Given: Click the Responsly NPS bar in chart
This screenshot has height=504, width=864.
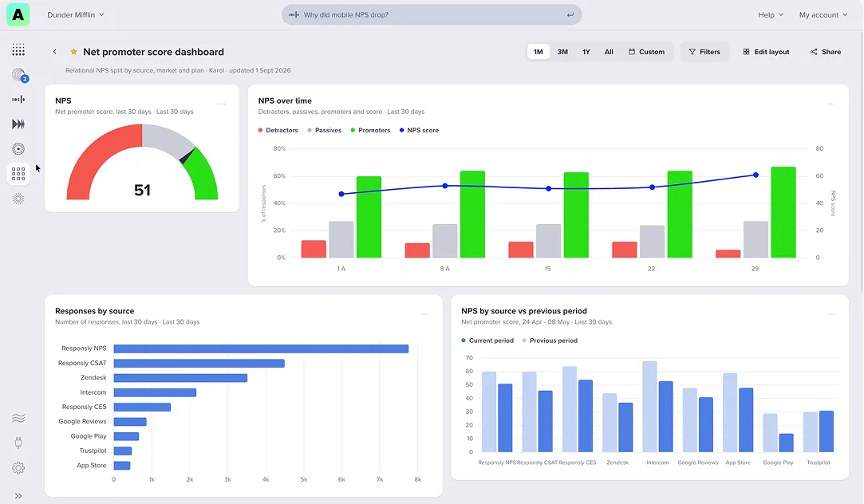Looking at the screenshot, I should coord(261,348).
